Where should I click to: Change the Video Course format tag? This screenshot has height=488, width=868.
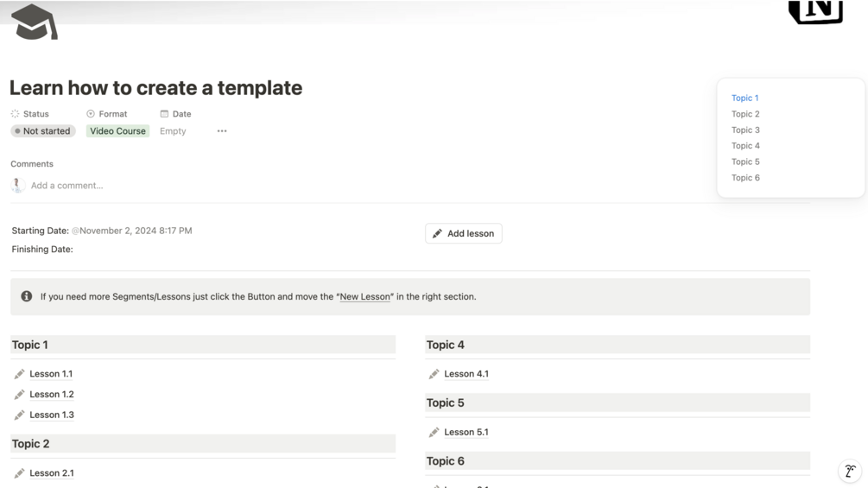click(x=117, y=131)
